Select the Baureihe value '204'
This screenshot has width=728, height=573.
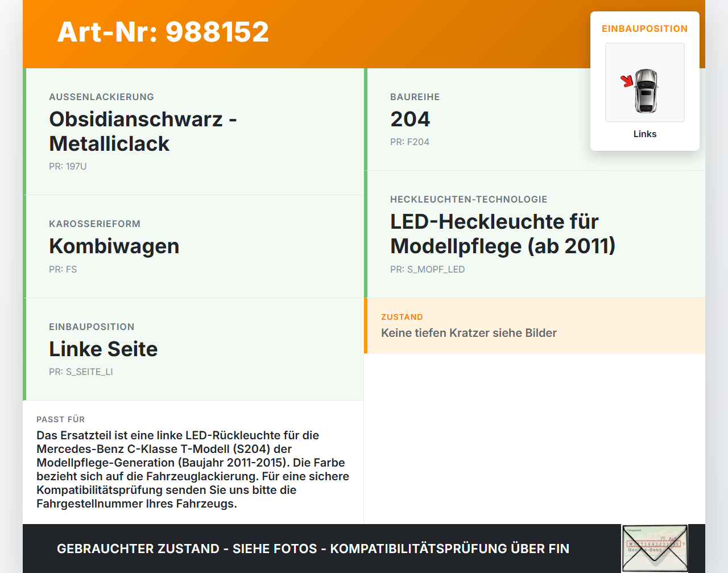point(409,119)
